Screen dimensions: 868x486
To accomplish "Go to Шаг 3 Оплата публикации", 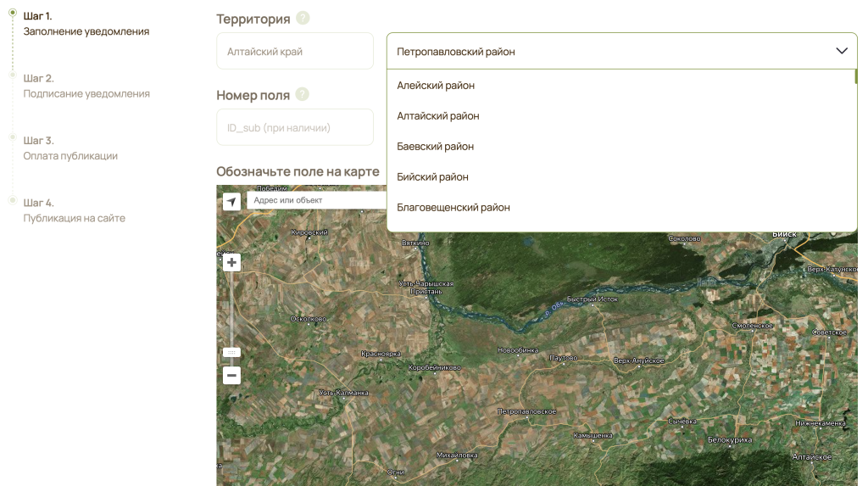I will pos(70,148).
